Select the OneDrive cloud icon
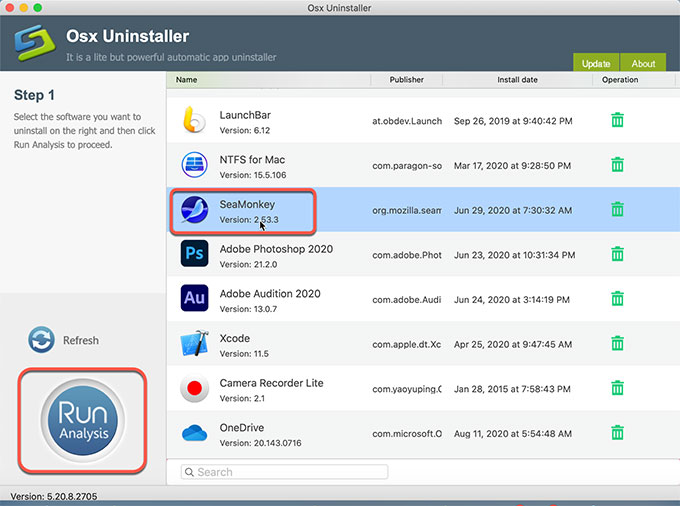The image size is (680, 506). click(x=194, y=433)
